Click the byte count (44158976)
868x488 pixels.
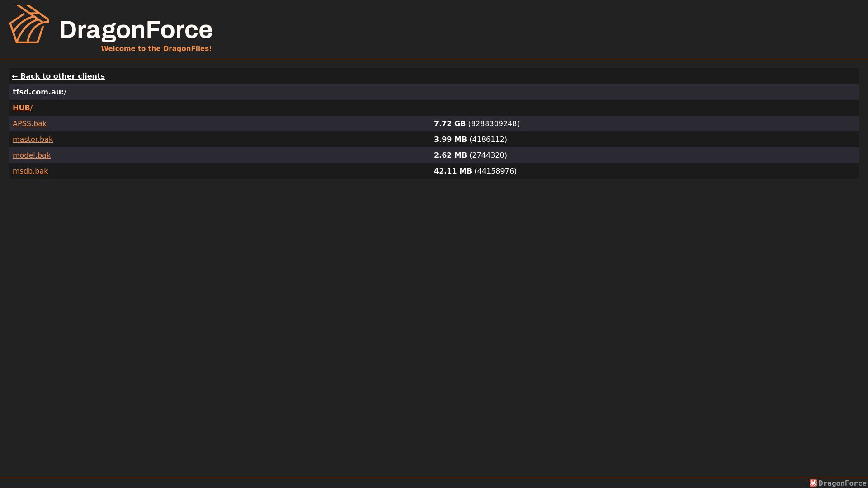[495, 171]
